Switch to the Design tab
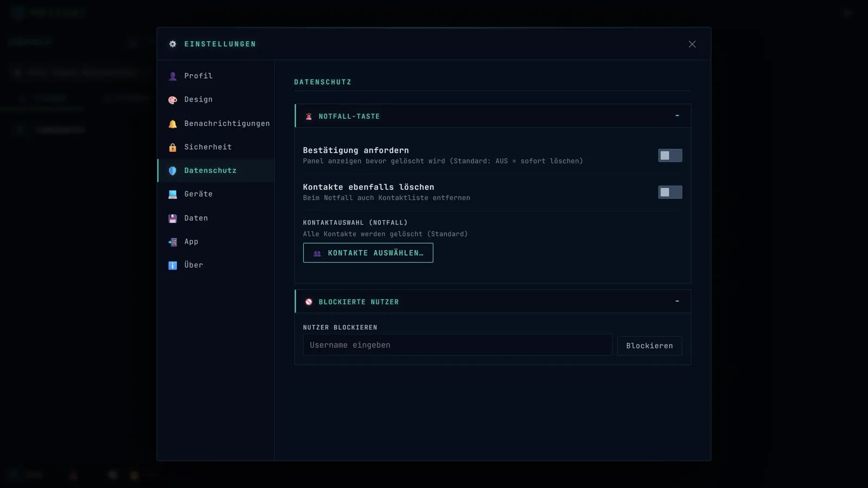The image size is (868, 488). (x=216, y=99)
